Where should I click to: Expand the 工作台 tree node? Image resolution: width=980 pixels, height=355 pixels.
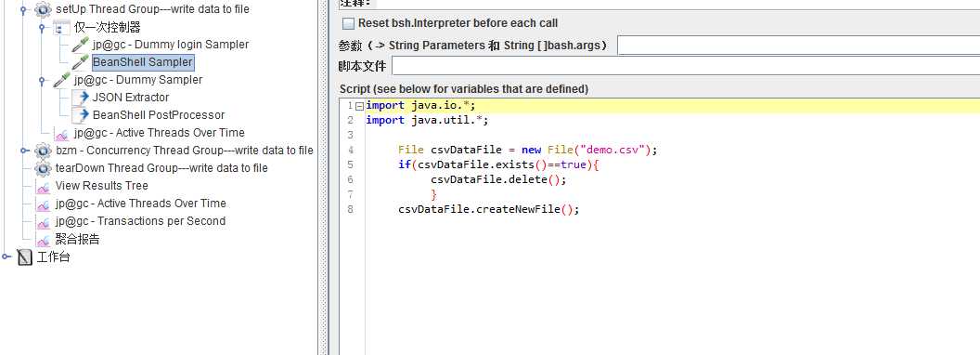point(6,256)
